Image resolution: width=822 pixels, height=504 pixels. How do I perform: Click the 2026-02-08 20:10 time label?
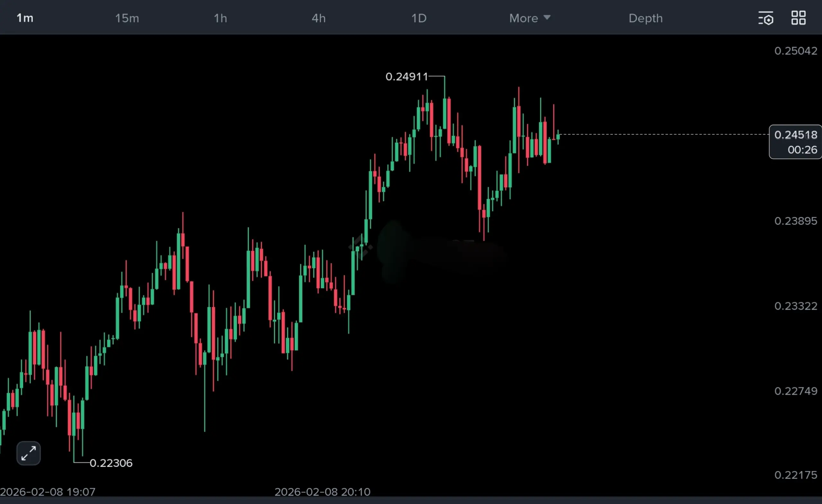pyautogui.click(x=322, y=492)
